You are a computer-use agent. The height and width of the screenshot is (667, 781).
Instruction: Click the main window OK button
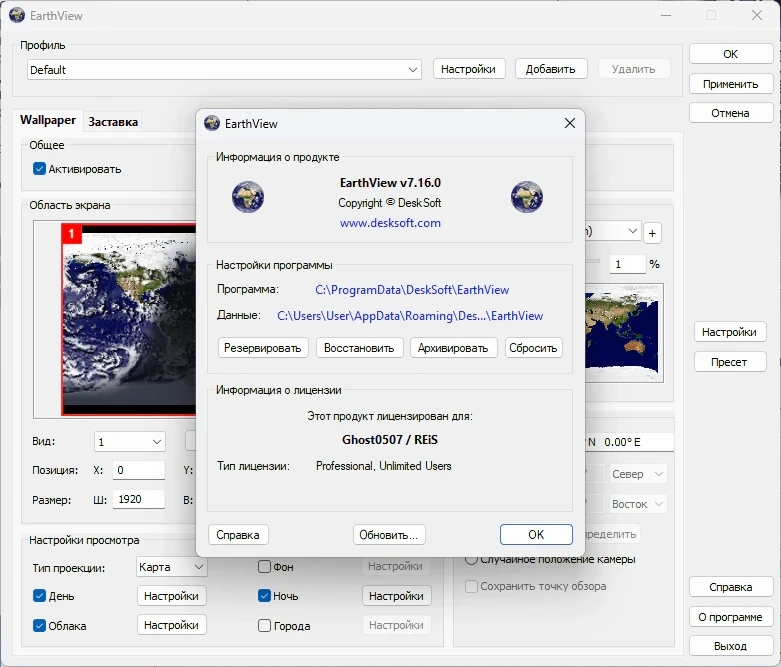point(731,54)
